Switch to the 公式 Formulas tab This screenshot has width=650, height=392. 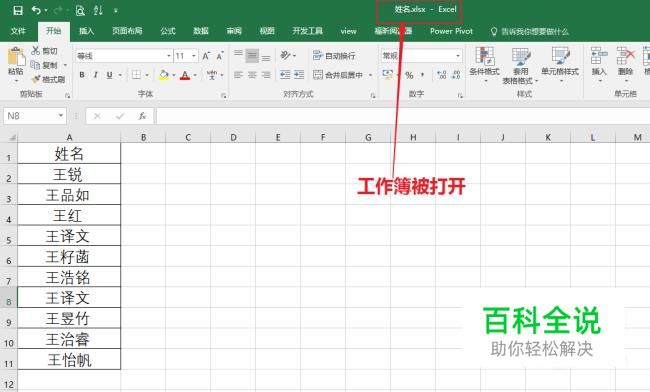point(168,31)
